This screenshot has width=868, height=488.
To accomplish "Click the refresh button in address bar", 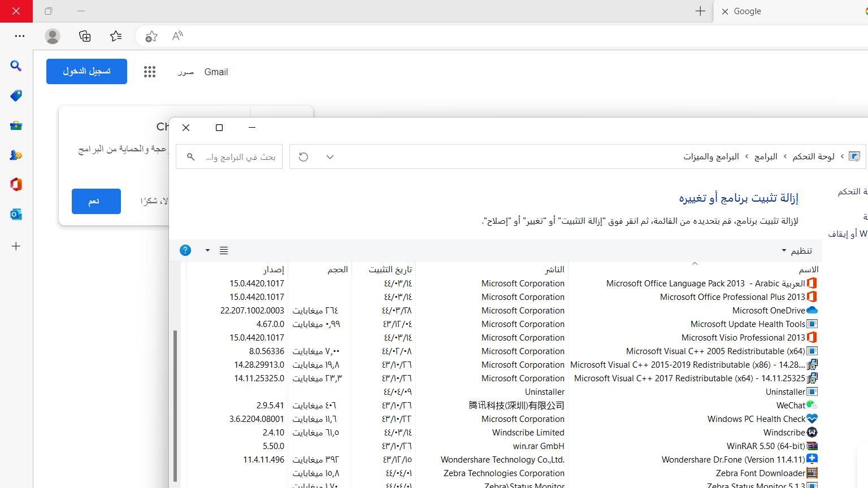I will click(303, 157).
